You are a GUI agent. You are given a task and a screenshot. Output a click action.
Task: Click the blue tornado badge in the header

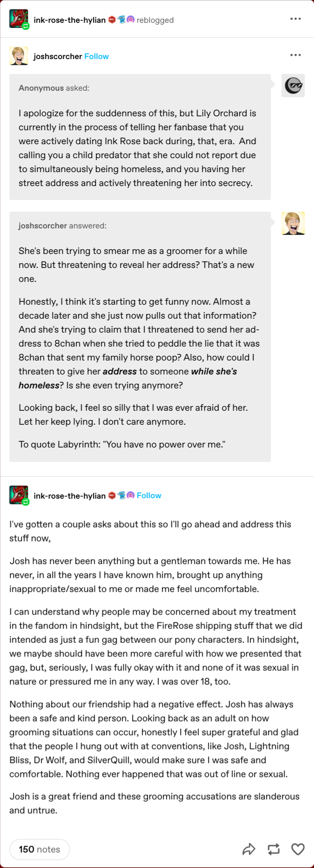coord(121,20)
